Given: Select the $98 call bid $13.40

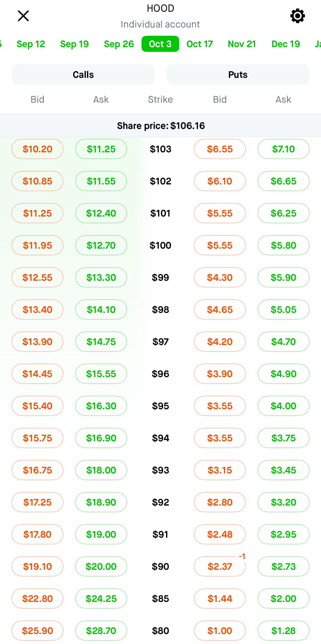Looking at the screenshot, I should click(x=37, y=309).
